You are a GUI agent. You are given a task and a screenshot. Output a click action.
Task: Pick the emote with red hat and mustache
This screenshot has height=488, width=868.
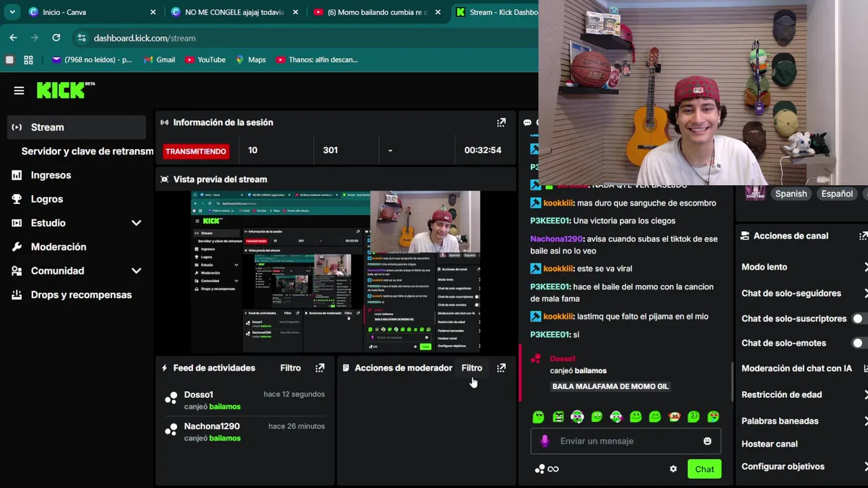[x=674, y=417]
